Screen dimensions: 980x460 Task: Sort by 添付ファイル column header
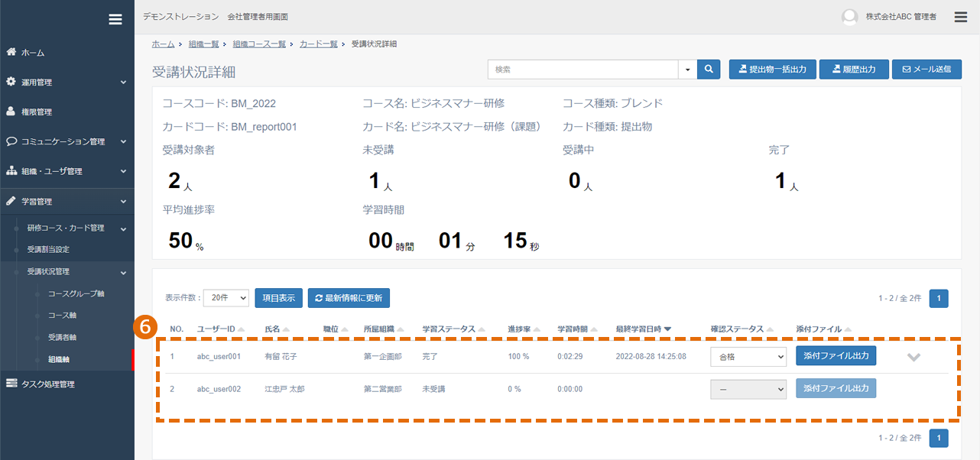[824, 329]
